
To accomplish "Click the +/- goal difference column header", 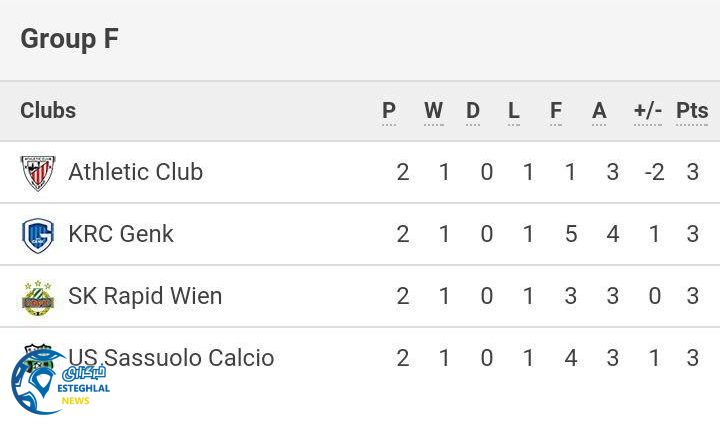I will coord(648,111).
